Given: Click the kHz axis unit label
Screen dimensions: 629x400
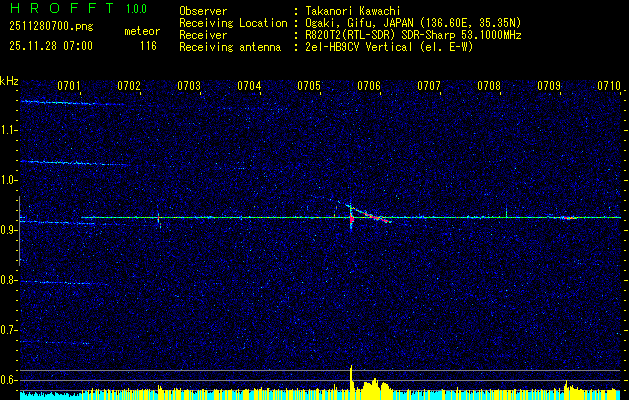Looking at the screenshot, I should [x=9, y=81].
